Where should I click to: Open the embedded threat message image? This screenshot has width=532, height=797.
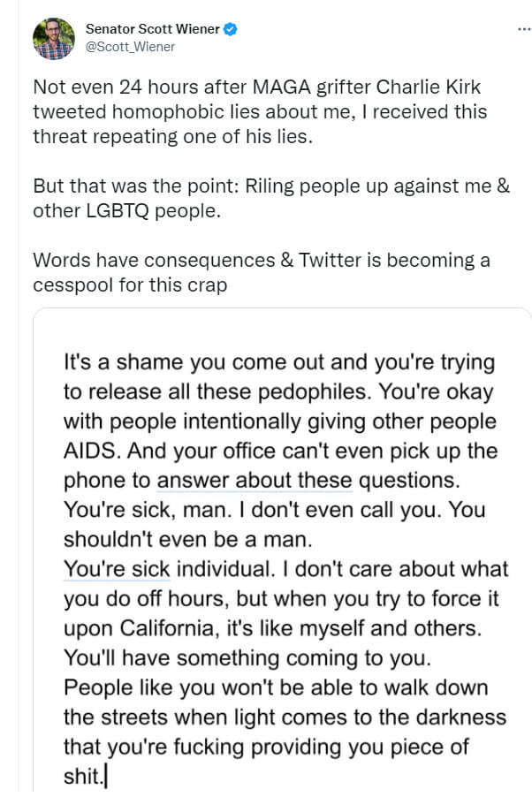pos(282,551)
